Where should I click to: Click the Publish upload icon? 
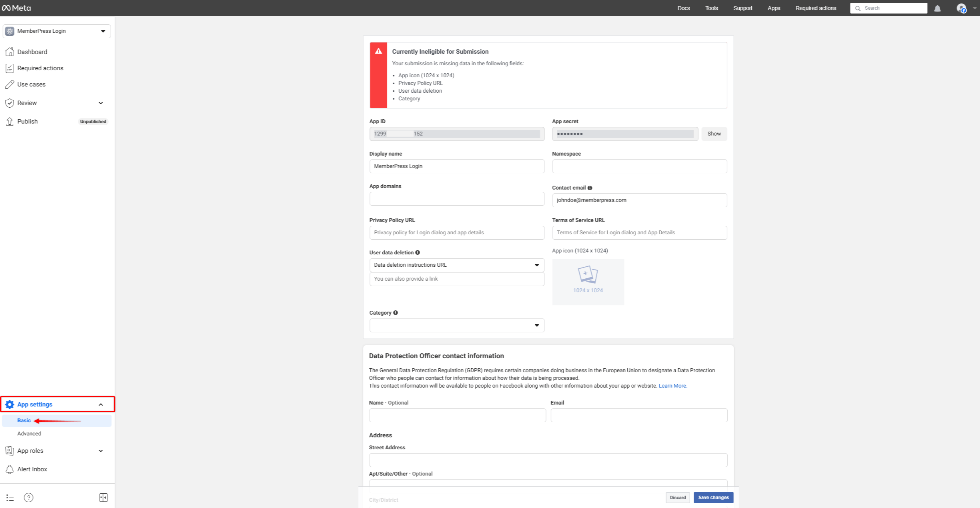click(10, 121)
